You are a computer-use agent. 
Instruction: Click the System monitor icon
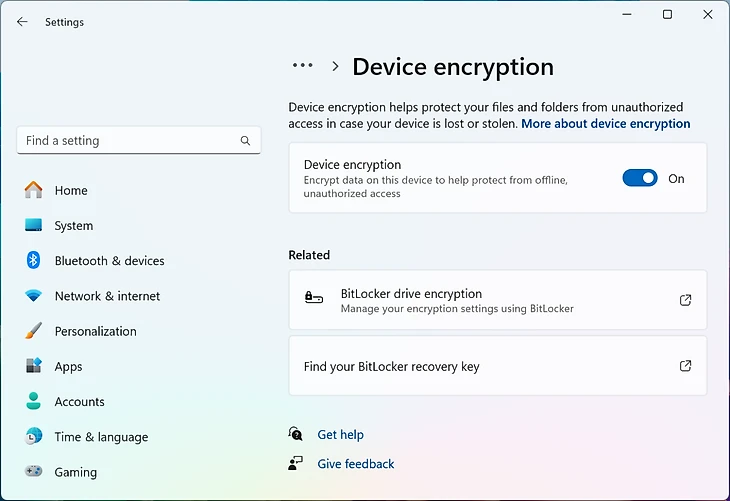[x=34, y=226]
